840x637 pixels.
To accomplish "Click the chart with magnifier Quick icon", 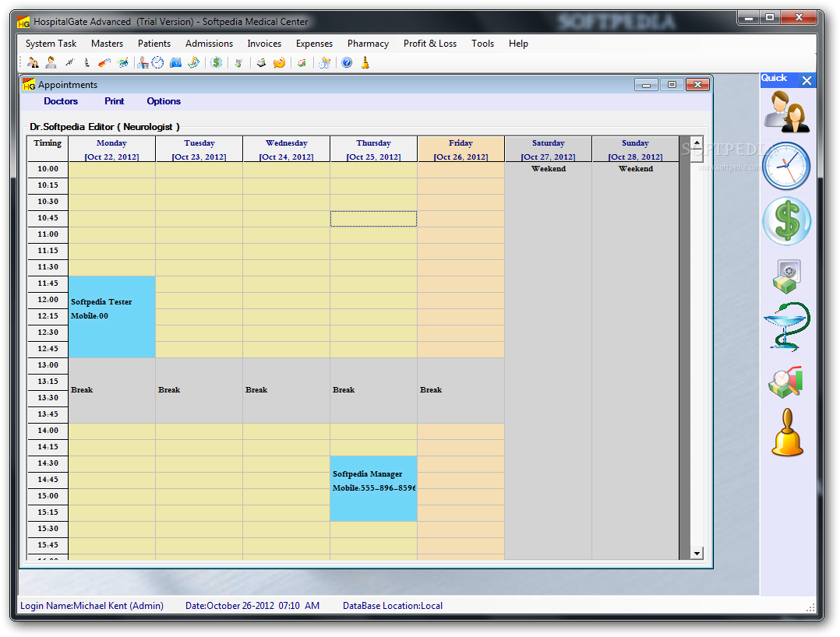I will point(785,382).
